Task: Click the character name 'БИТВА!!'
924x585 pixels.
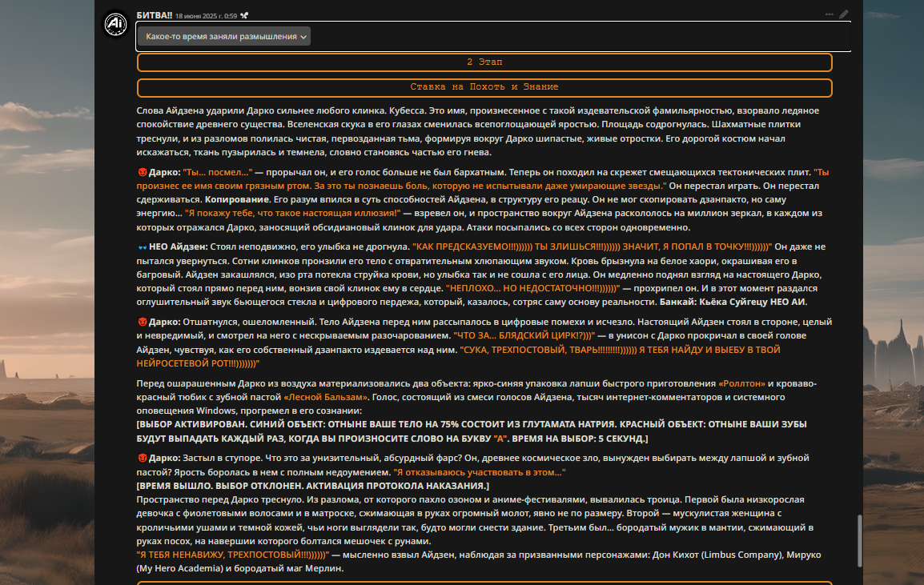Action: coord(155,15)
